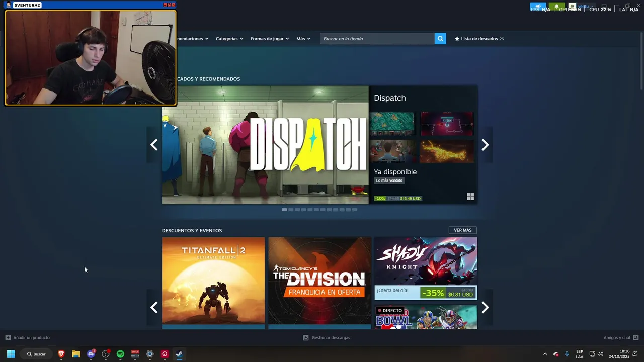Image resolution: width=644 pixels, height=362 pixels.
Task: Click the store search input field
Action: click(377, 39)
